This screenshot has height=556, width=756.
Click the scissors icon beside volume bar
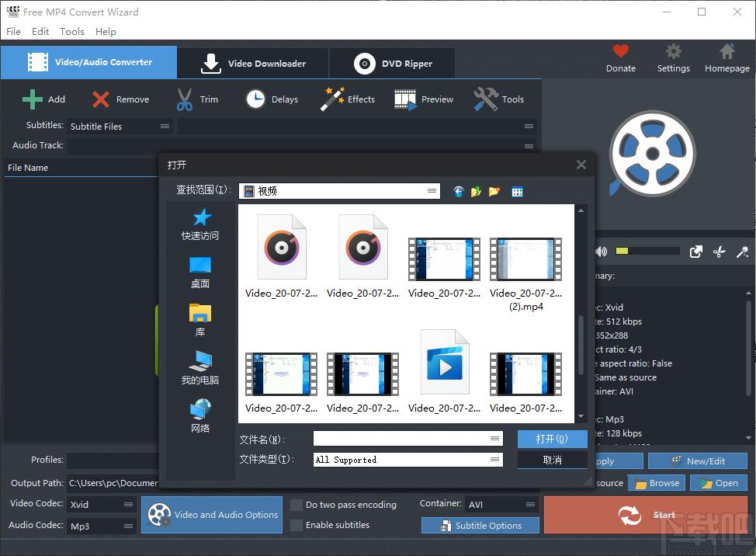(720, 252)
